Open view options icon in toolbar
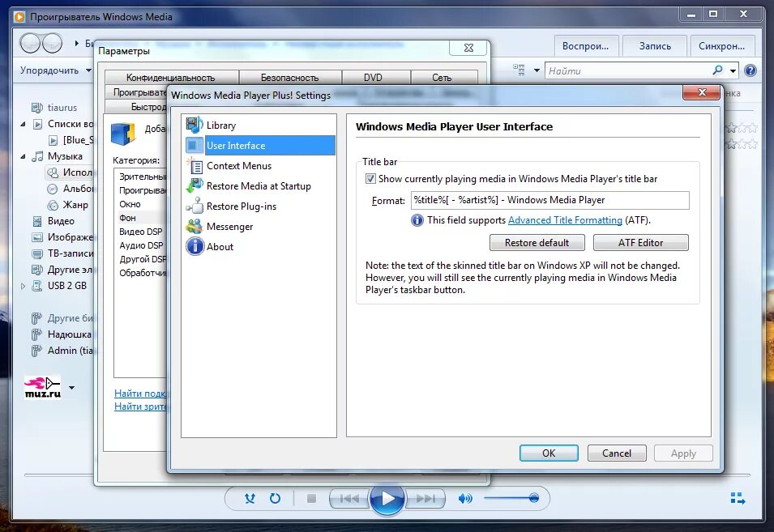Viewport: 774px width, 532px height. pos(519,70)
